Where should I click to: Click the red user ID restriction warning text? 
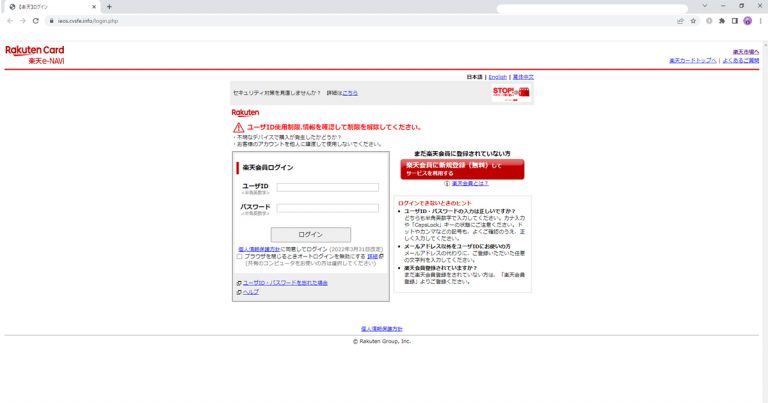click(x=334, y=127)
